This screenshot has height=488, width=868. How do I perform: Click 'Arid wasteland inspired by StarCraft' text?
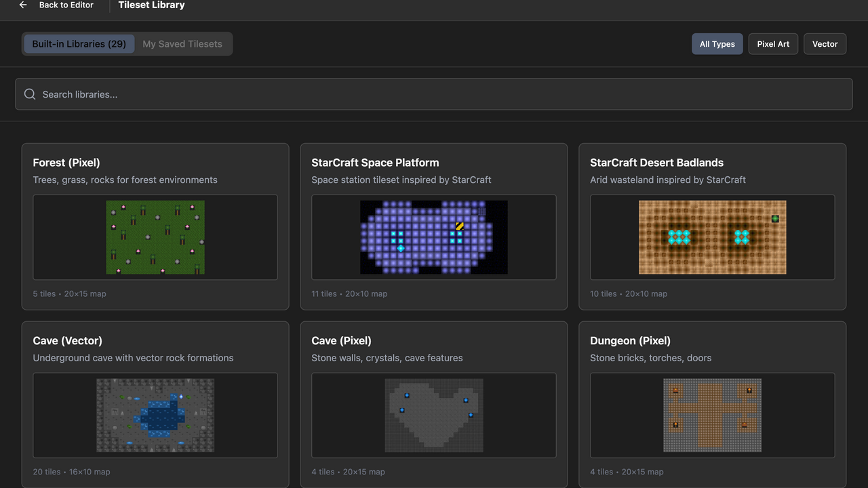coord(668,180)
